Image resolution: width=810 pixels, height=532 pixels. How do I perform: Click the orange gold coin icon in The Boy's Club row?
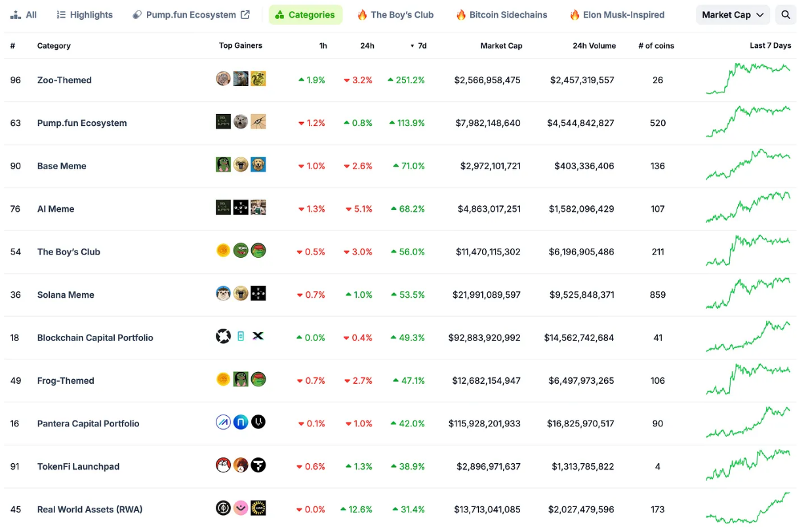click(x=223, y=251)
